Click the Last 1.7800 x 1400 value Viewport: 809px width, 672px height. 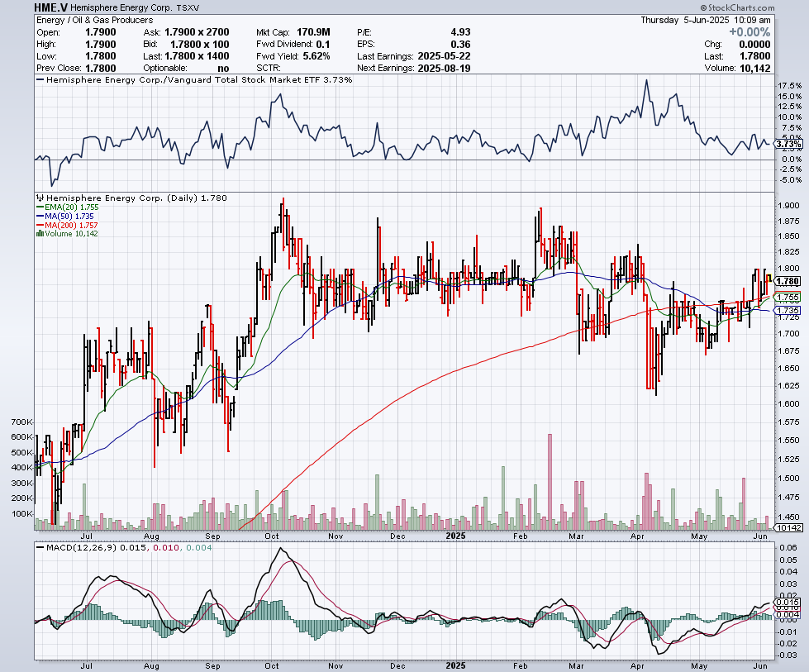[x=197, y=56]
